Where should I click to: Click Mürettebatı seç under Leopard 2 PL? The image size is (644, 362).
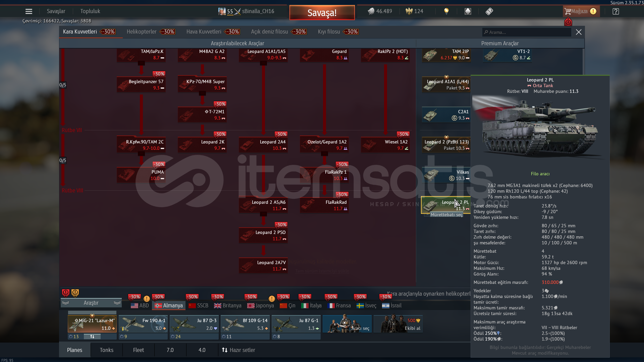click(x=446, y=215)
